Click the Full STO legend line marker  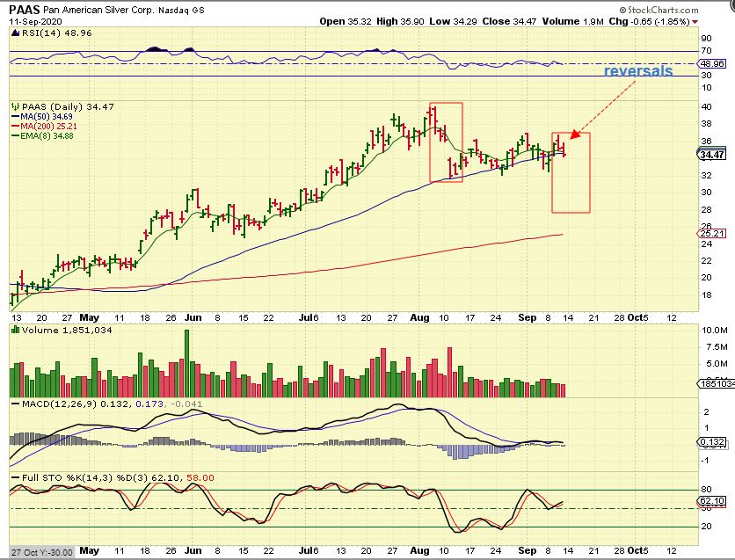[x=15, y=478]
